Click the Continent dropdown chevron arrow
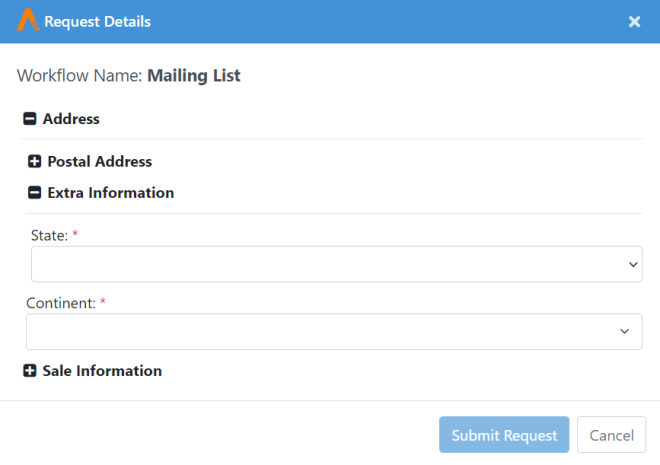Screen dimensions: 660x465 pyautogui.click(x=624, y=331)
